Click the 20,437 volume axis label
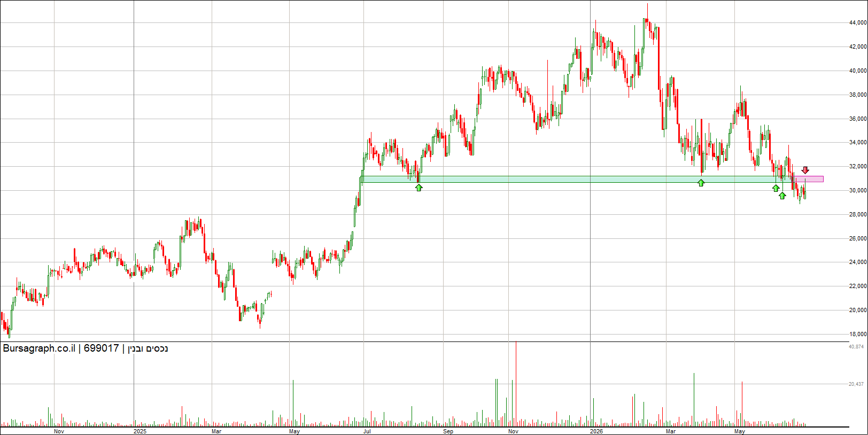Viewport: 868px width, 435px height. pyautogui.click(x=856, y=384)
